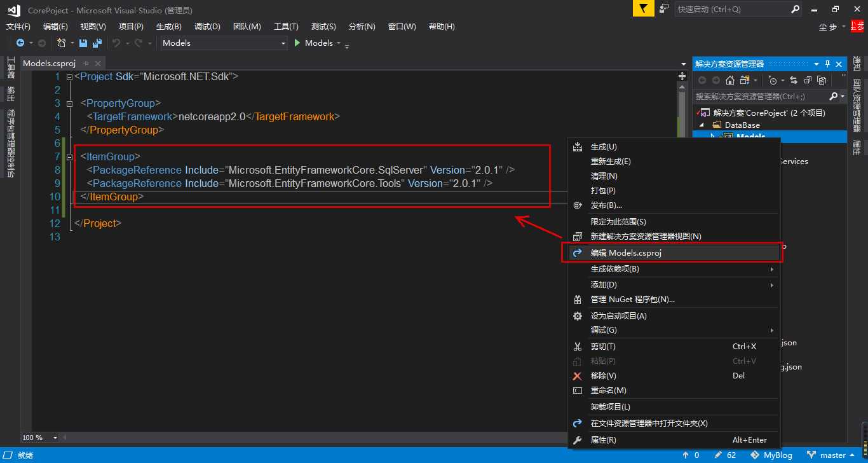Choose 生成(U) in the context menu
This screenshot has width=868, height=463.
click(x=674, y=147)
